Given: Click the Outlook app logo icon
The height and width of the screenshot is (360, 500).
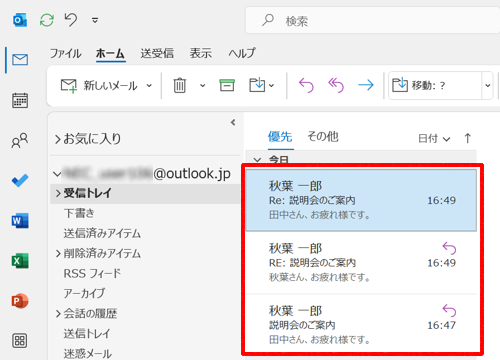Looking at the screenshot, I should pyautogui.click(x=20, y=20).
